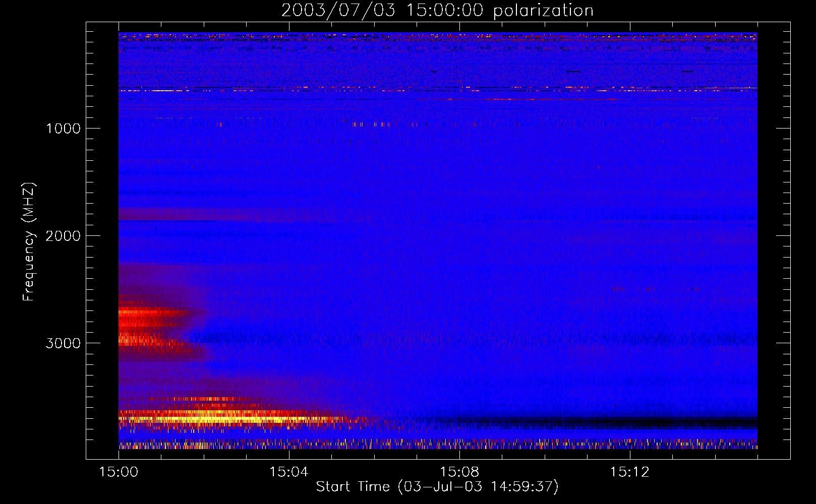816x504 pixels.
Task: Click the 15:12 time tick label
Action: 629,472
